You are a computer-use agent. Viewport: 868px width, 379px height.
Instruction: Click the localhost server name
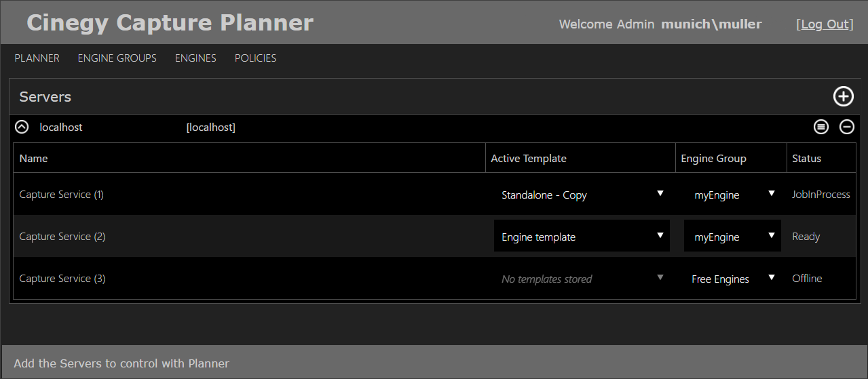tap(61, 127)
